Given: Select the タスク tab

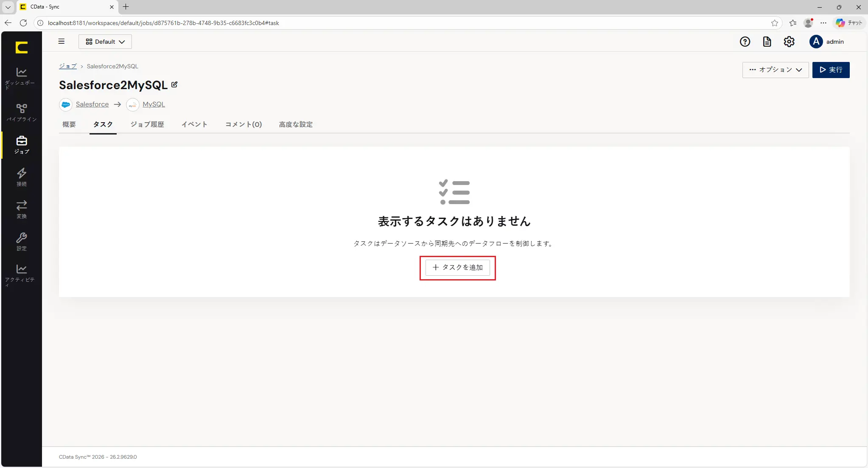Looking at the screenshot, I should pos(103,124).
